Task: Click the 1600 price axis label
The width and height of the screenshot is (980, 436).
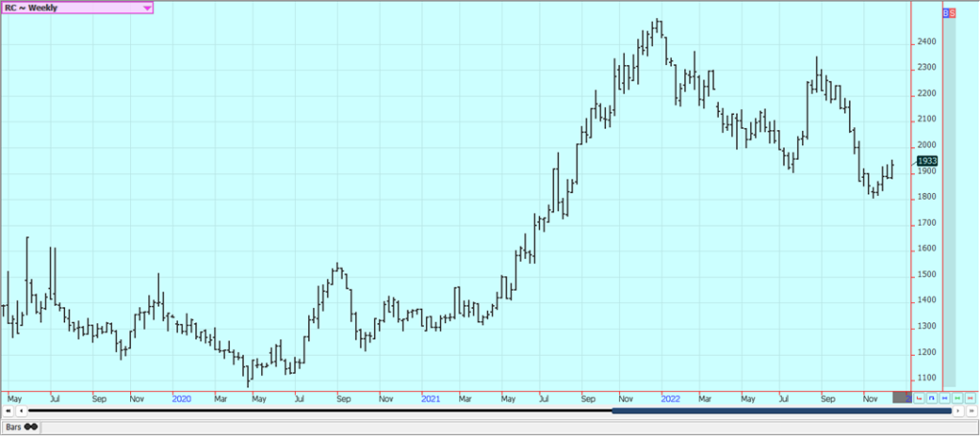Action: coord(926,249)
